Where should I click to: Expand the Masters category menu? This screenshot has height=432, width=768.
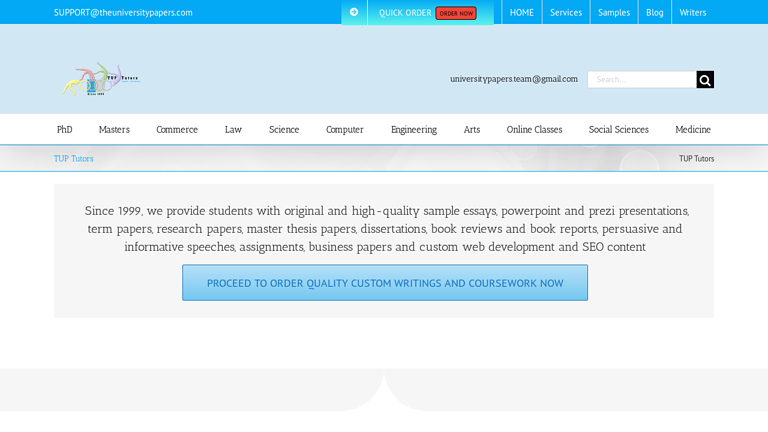[x=114, y=130]
